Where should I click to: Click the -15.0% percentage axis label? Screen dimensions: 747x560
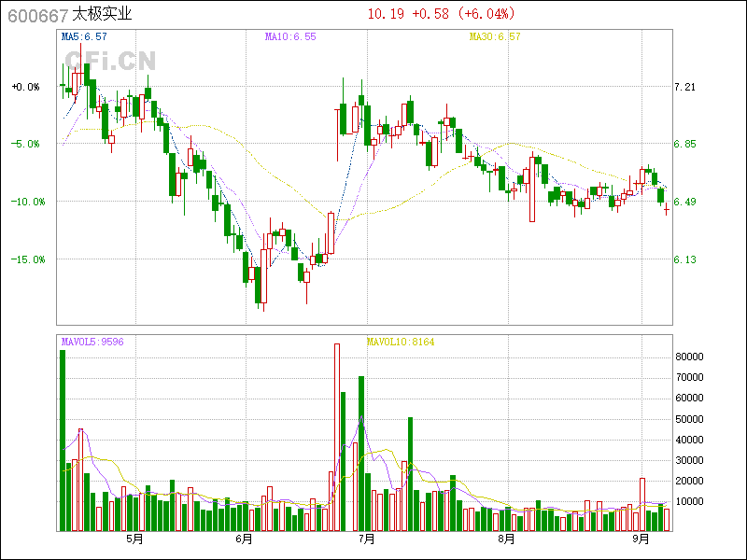click(x=27, y=259)
